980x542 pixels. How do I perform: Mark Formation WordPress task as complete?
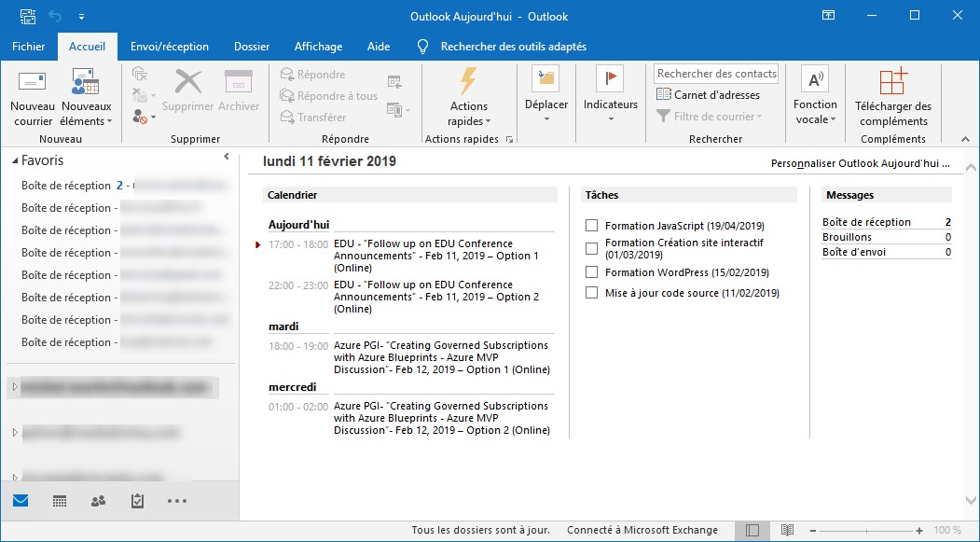coord(591,272)
